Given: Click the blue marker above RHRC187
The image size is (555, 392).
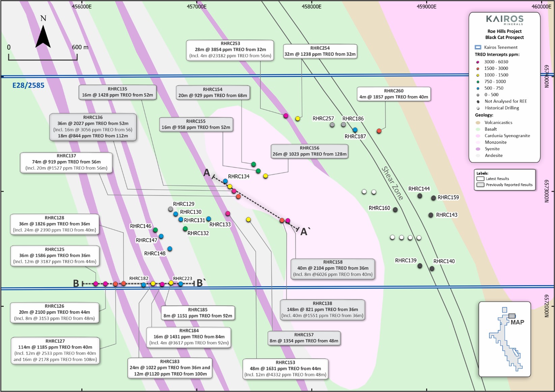Looking at the screenshot, I should click(355, 130).
